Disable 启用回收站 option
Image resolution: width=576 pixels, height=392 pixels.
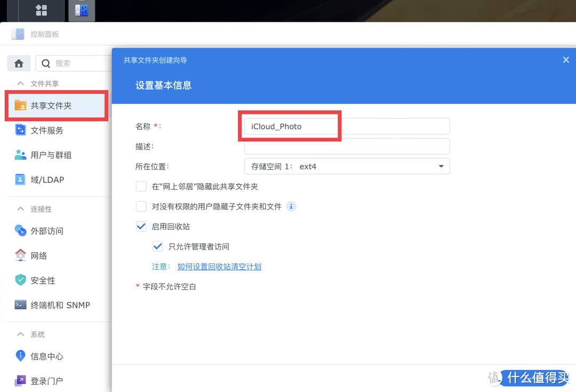pyautogui.click(x=141, y=226)
